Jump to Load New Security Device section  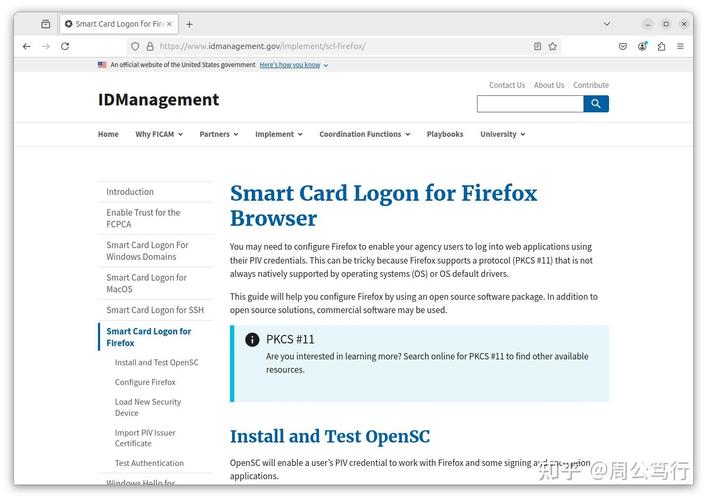(148, 407)
